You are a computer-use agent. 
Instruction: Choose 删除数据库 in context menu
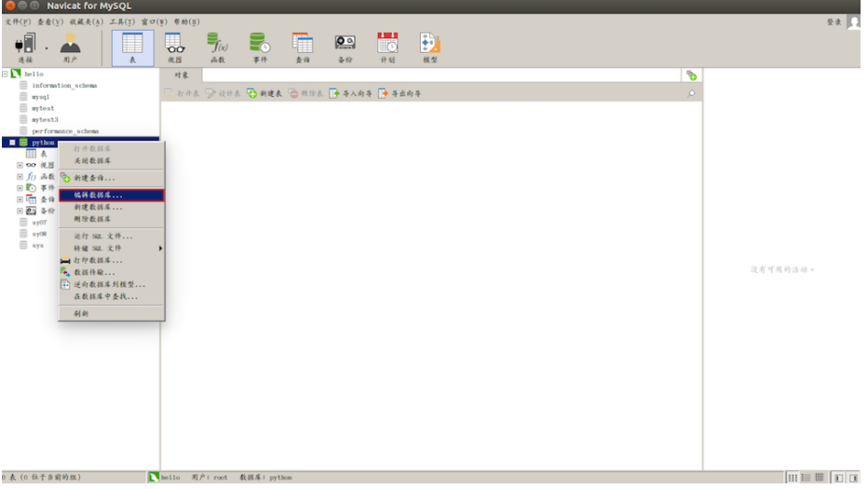pos(111,219)
